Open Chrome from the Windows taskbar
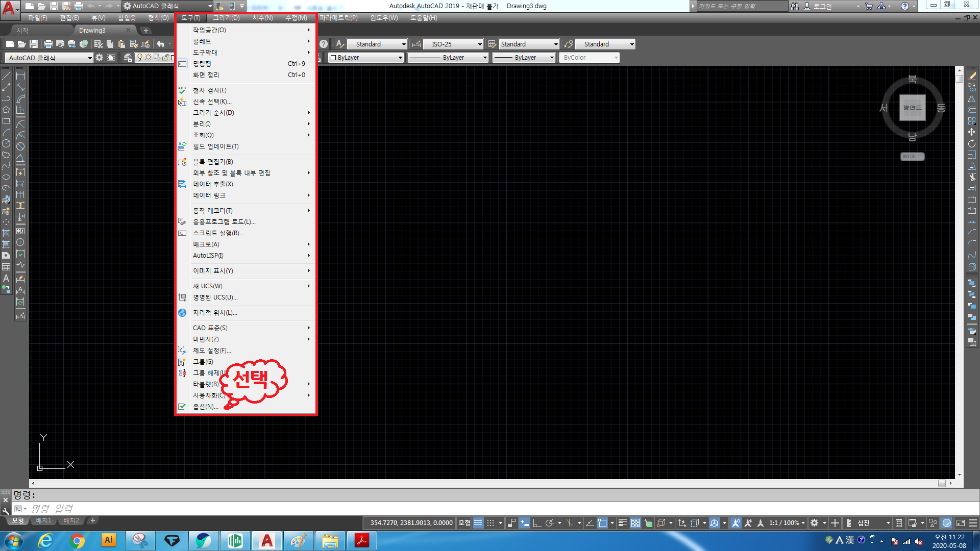 click(x=77, y=540)
